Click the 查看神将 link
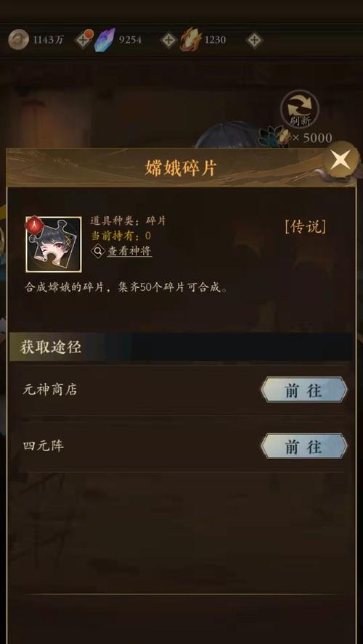The height and width of the screenshot is (644, 363). 129,251
